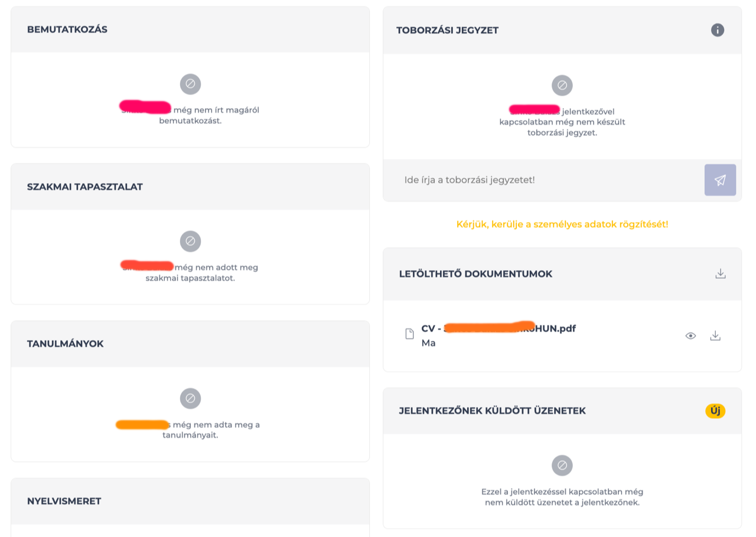Click the empty-state icon in Szakmai tapasztalat panel

(190, 241)
